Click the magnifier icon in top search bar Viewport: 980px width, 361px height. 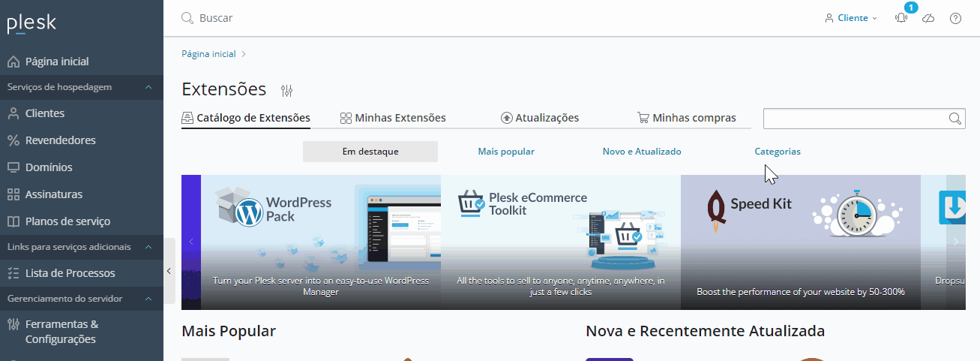(x=187, y=17)
